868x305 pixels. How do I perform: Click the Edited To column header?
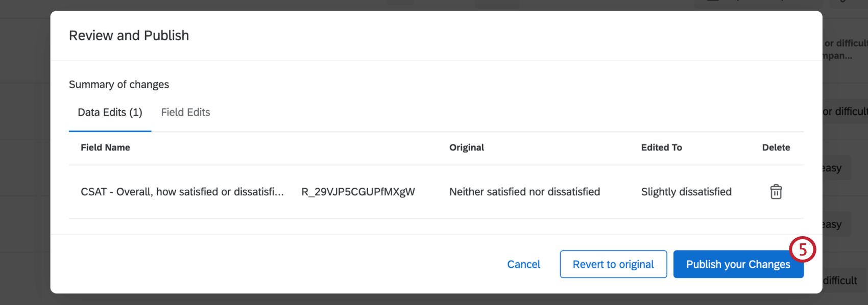point(661,147)
